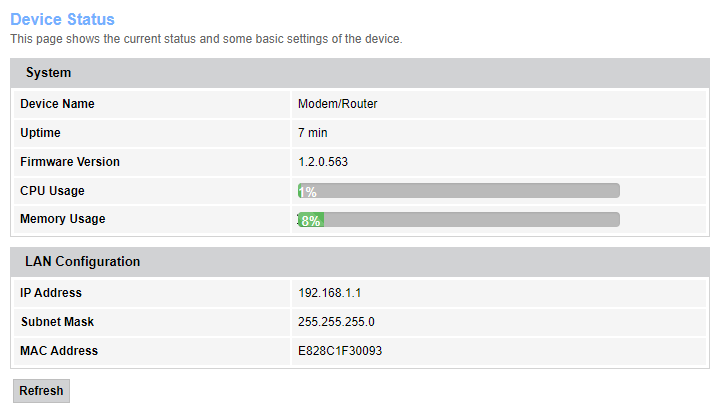Select the MAC address value E828C1F30093
Screen dimensions: 720x419
pyautogui.click(x=340, y=351)
